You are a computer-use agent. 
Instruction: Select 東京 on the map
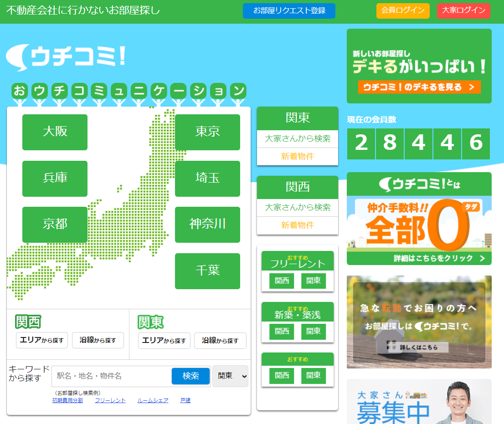(x=208, y=132)
